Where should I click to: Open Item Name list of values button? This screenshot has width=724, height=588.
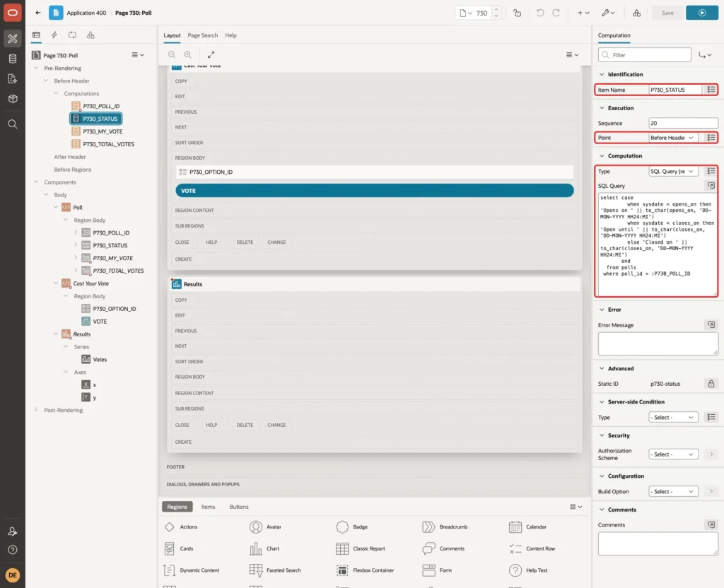pos(711,90)
